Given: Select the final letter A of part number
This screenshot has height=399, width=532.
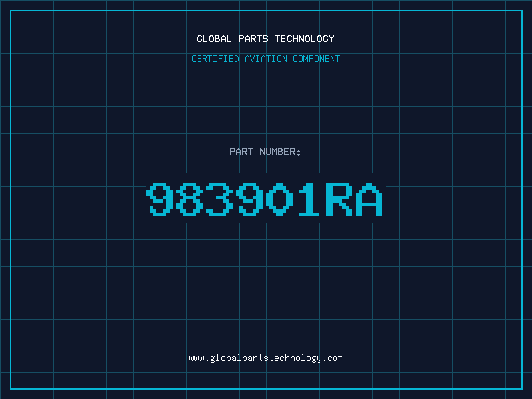Looking at the screenshot, I should pyautogui.click(x=369, y=199).
